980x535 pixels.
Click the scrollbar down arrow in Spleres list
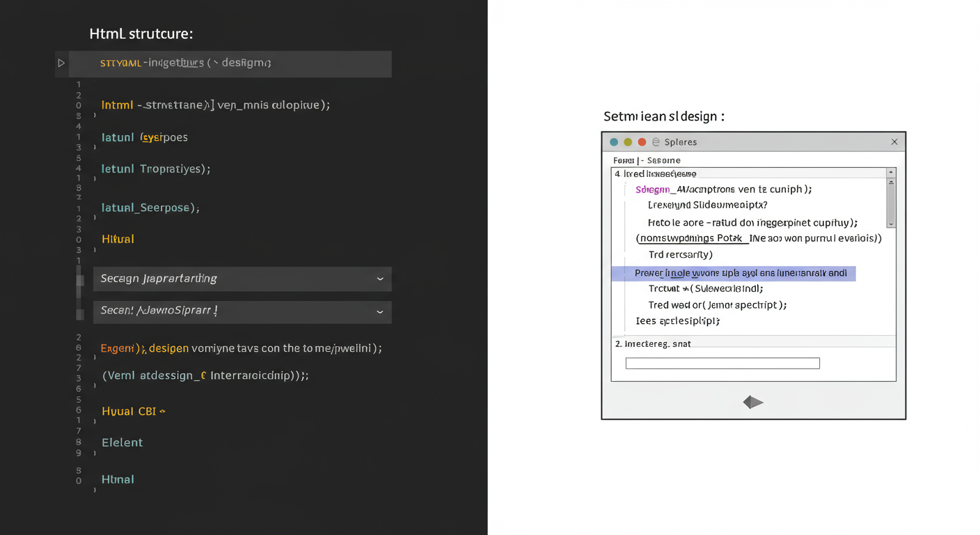point(891,224)
